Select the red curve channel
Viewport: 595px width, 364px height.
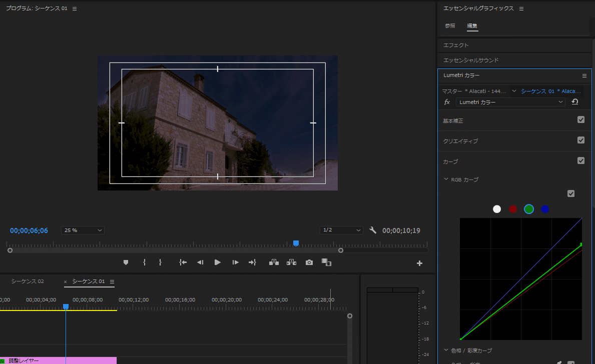click(x=512, y=209)
